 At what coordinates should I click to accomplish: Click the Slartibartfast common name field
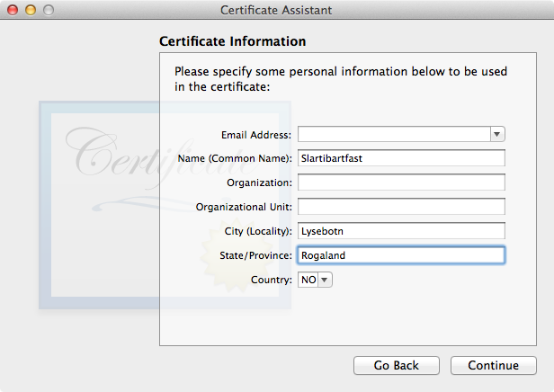tap(401, 158)
